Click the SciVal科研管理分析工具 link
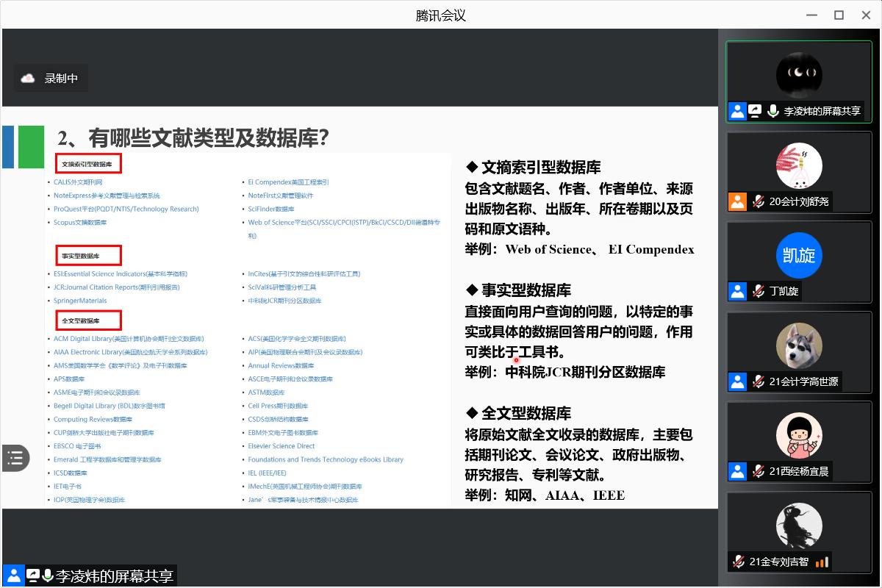The image size is (882, 588). pyautogui.click(x=282, y=287)
